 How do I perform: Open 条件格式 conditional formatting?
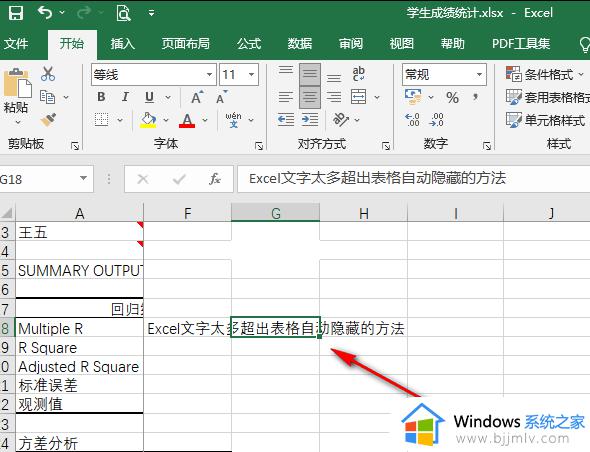click(544, 75)
